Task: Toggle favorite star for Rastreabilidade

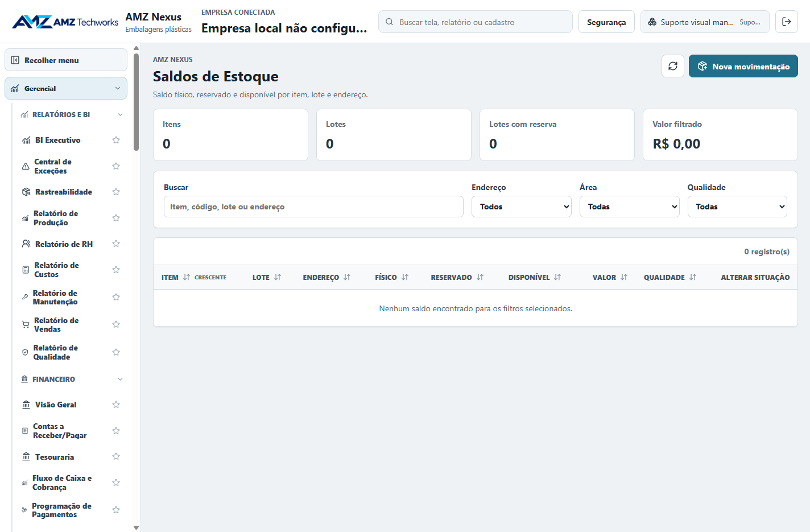Action: pyautogui.click(x=116, y=192)
